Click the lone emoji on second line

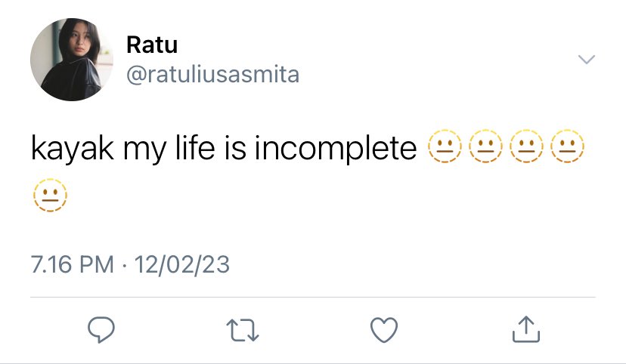[x=51, y=195]
